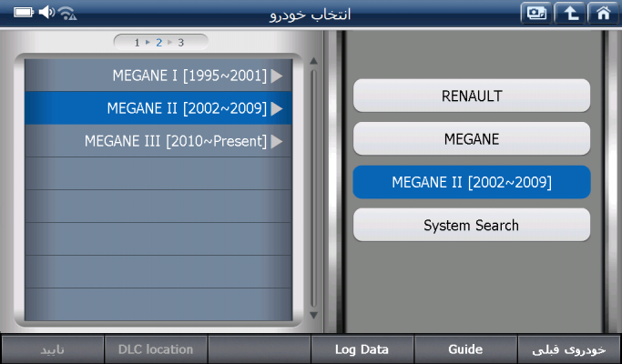Viewport: 622px width, 364px height.
Task: Jump to step 3 in the page indicator
Action: click(x=181, y=42)
